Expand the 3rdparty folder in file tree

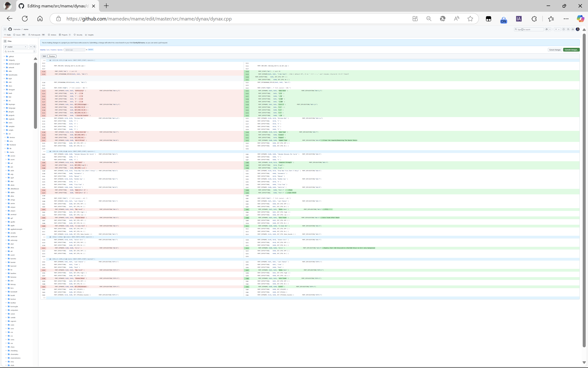(4, 60)
